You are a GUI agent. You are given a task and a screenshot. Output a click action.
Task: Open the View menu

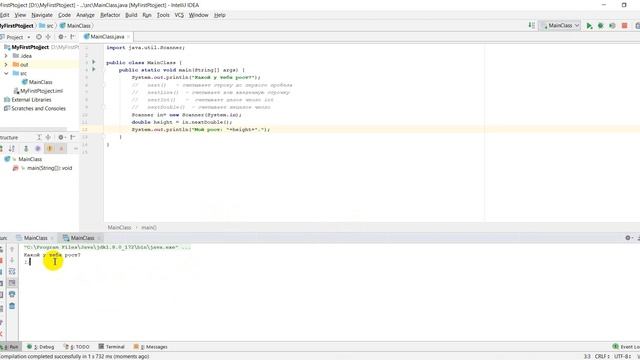[20, 15]
